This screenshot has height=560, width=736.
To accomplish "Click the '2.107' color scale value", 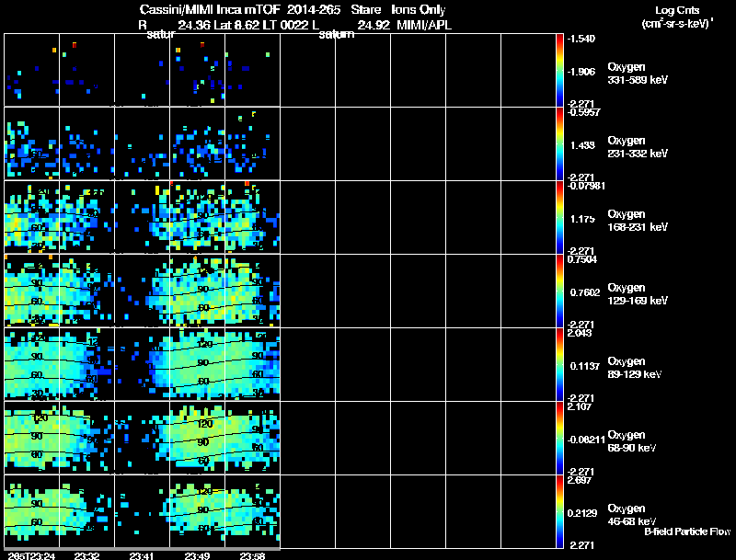I will (580, 406).
